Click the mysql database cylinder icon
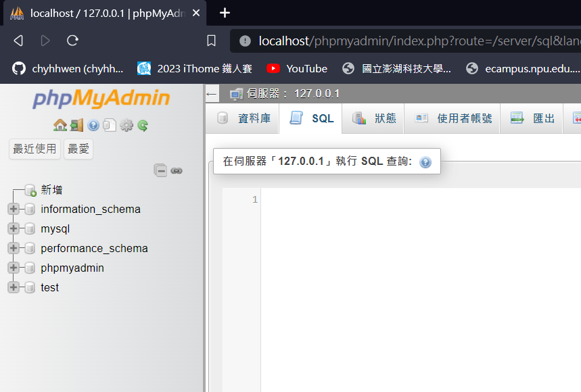The width and height of the screenshot is (581, 392). (x=30, y=228)
